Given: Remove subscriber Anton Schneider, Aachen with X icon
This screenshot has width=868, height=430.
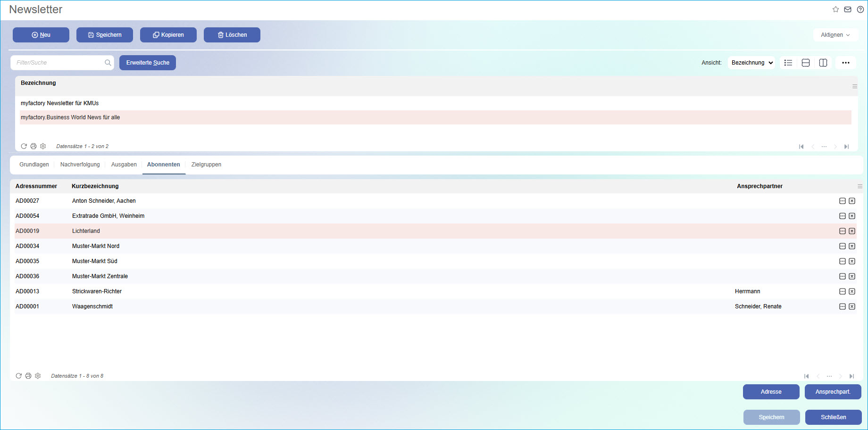Looking at the screenshot, I should (x=852, y=201).
